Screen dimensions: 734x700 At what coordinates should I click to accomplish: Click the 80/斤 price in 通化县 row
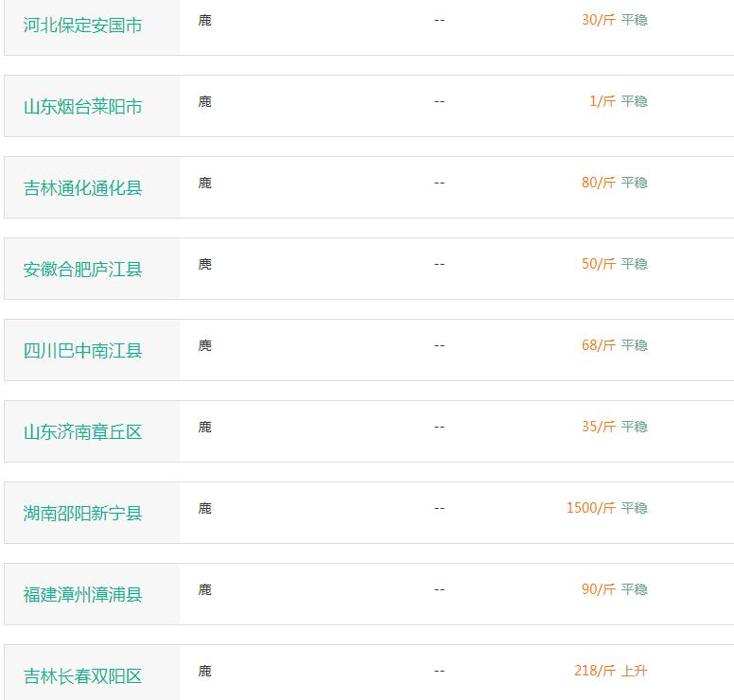tap(598, 183)
